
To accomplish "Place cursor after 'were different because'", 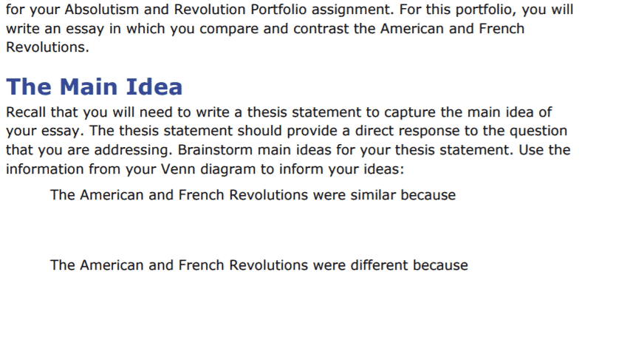I will (469, 265).
